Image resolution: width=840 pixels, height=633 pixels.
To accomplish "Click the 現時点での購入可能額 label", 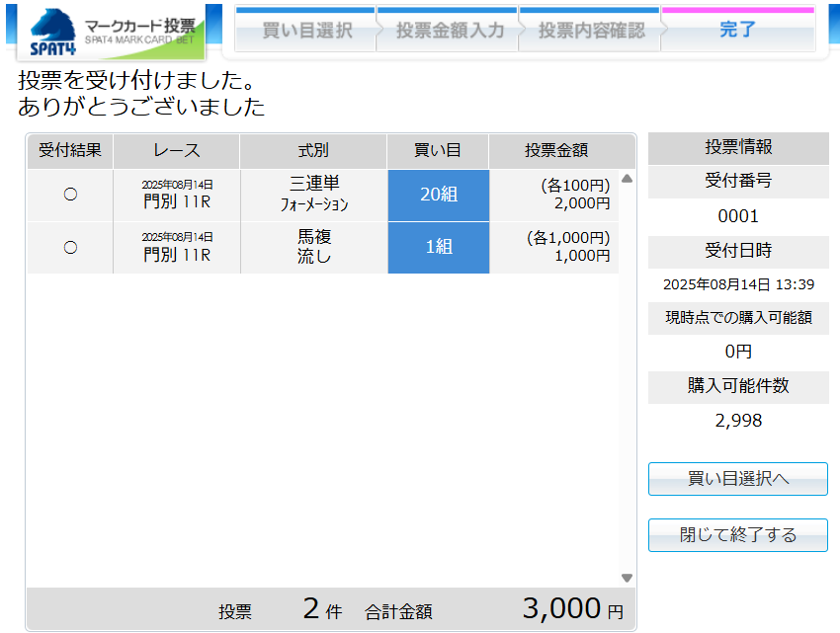I will point(738,318).
